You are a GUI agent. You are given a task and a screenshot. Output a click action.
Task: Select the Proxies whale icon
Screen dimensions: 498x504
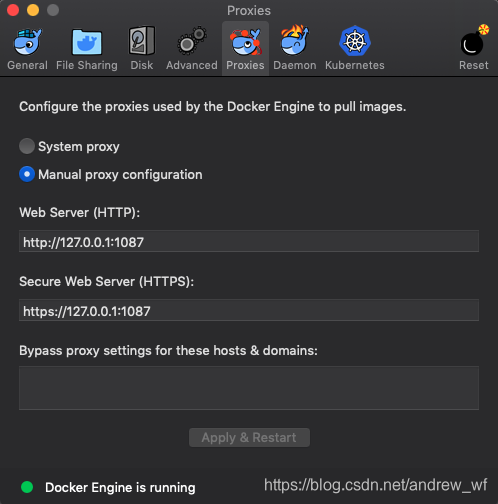[x=245, y=42]
